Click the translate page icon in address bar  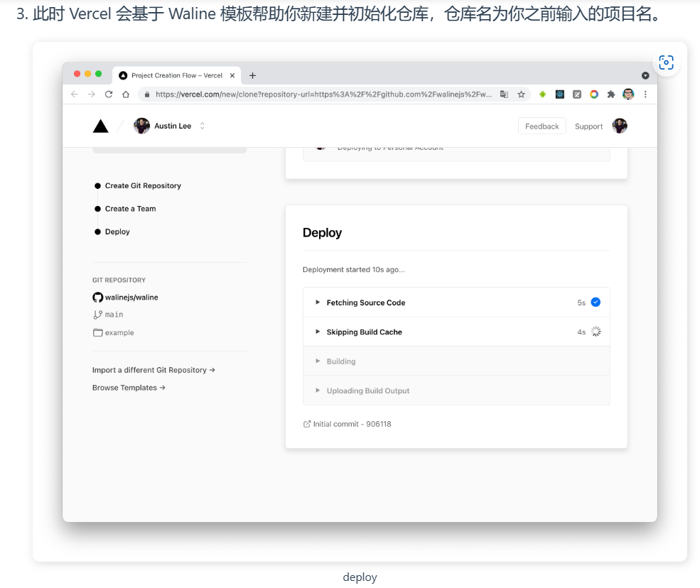pyautogui.click(x=504, y=94)
